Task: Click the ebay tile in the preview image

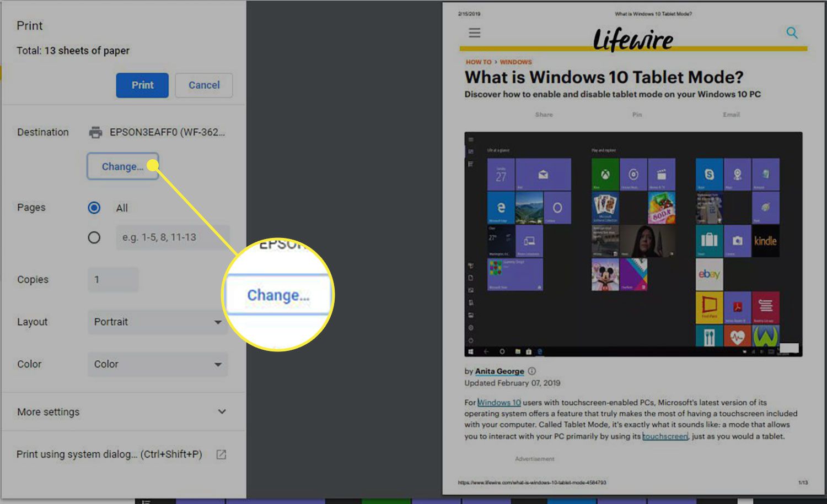Action: tap(709, 274)
